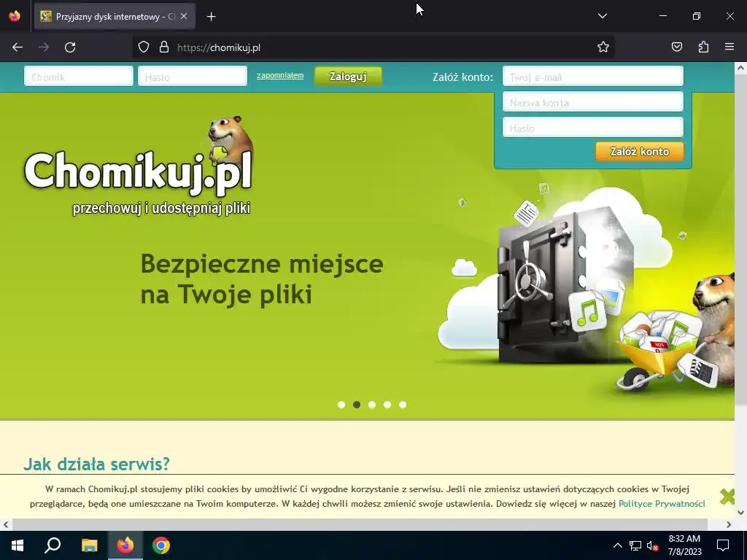Viewport: 747px width, 560px height.
Task: Focus the Chomik login field
Action: [x=79, y=76]
